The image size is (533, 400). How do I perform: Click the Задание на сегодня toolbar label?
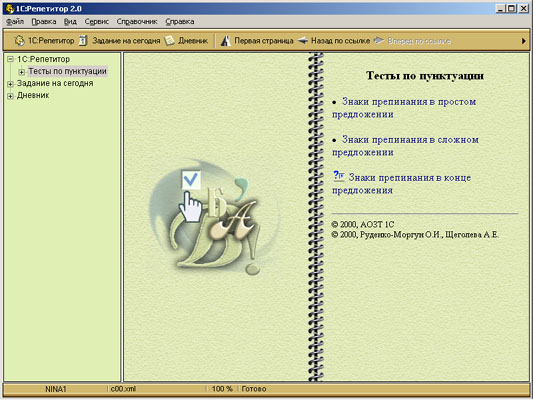click(126, 41)
